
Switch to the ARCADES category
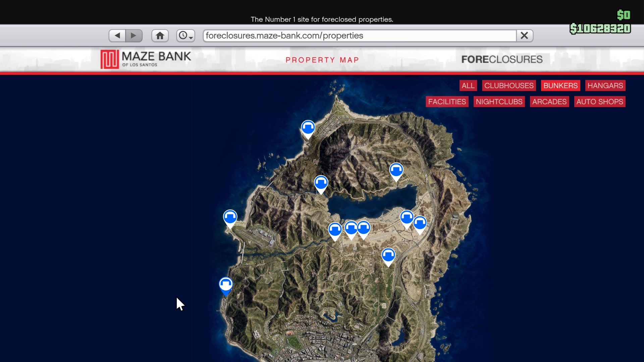point(549,102)
